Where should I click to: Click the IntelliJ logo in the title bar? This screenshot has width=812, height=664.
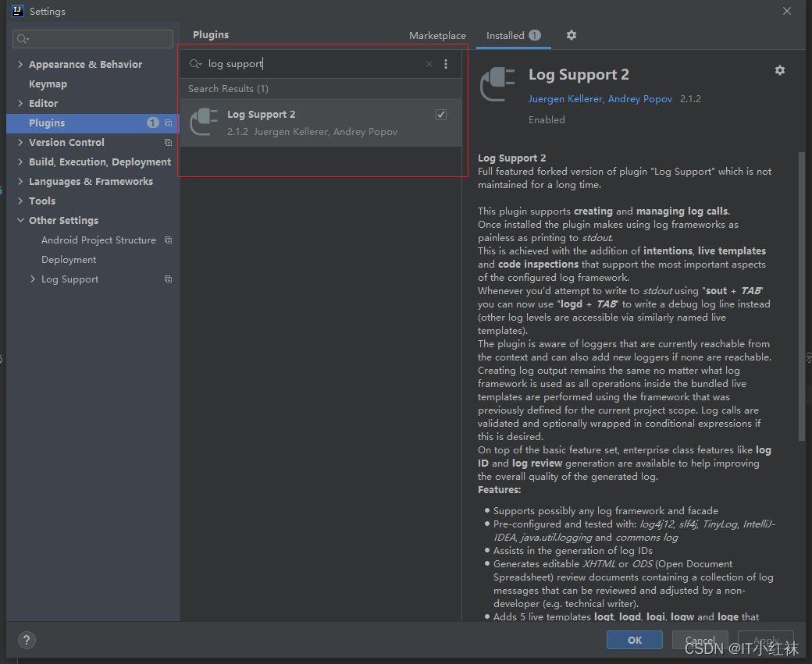point(18,11)
